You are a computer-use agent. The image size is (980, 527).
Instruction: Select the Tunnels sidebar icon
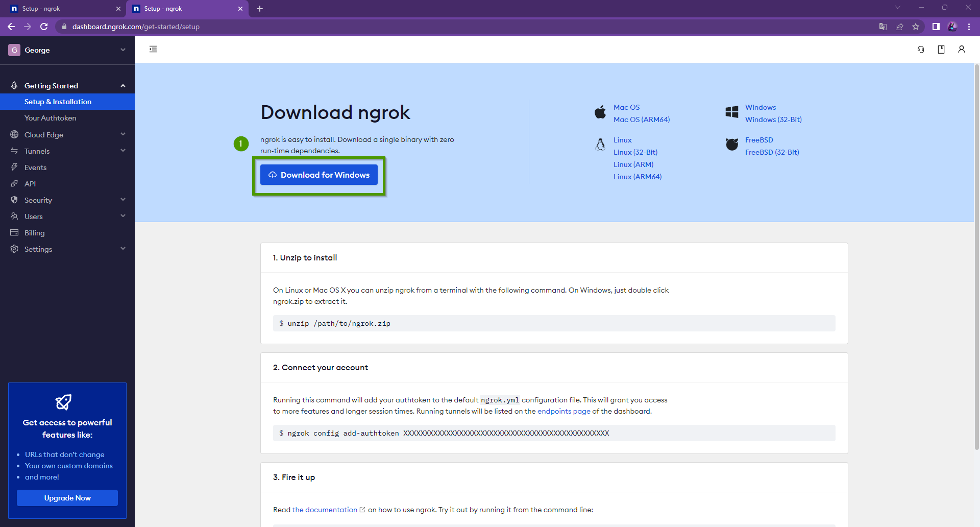pos(14,151)
